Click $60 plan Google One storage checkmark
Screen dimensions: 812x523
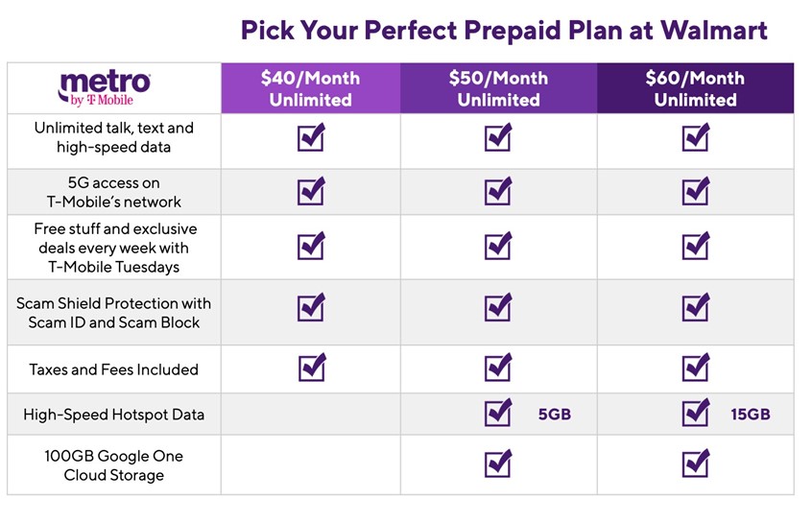(x=696, y=464)
